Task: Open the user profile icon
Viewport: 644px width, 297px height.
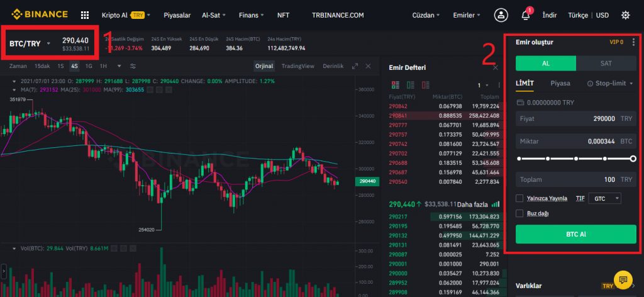Action: [501, 15]
